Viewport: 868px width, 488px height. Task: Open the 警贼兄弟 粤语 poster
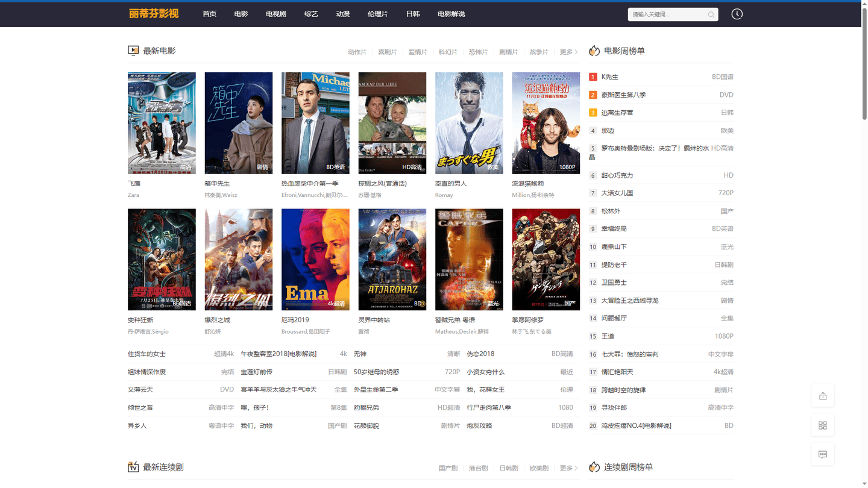pos(469,260)
